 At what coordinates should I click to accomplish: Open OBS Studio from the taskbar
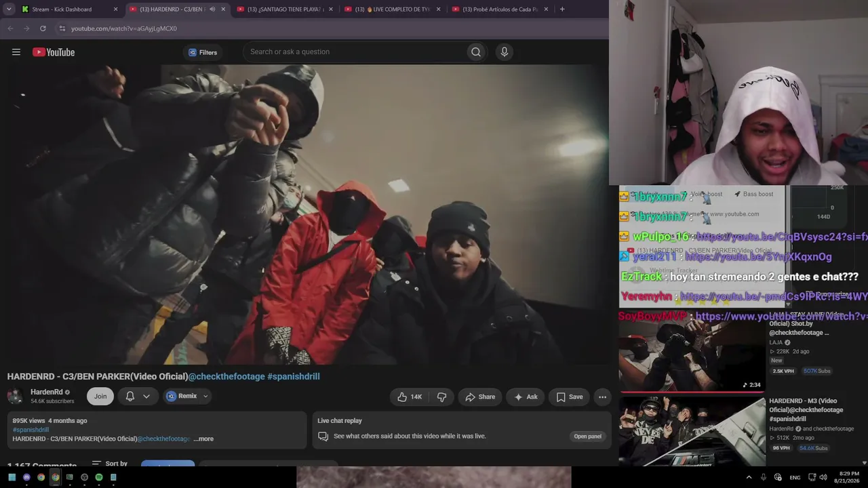84,477
